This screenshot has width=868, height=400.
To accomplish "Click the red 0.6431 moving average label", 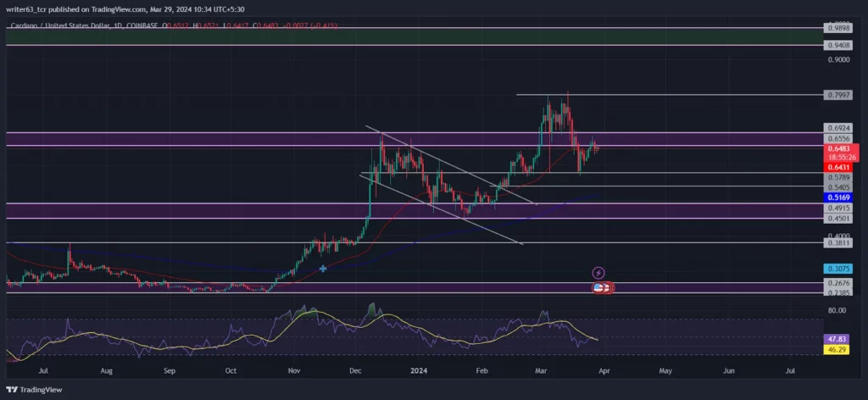I will pos(837,167).
